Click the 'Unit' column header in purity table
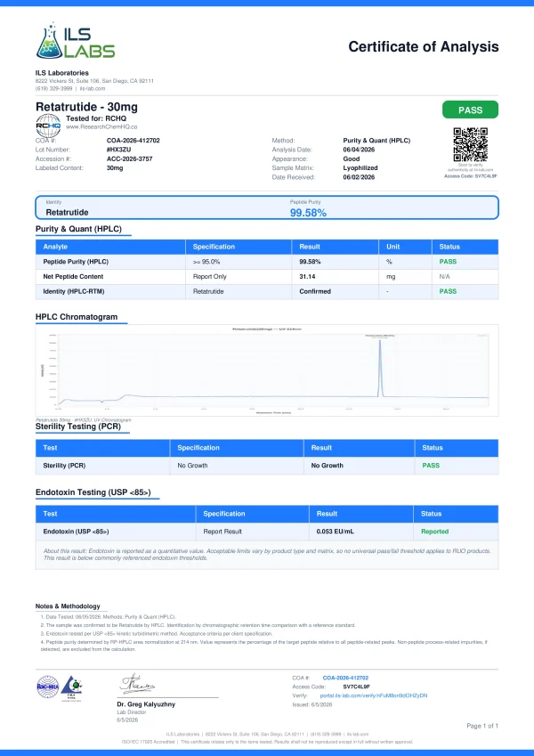 click(x=392, y=247)
